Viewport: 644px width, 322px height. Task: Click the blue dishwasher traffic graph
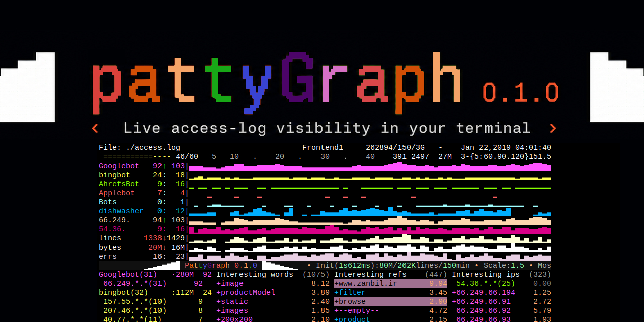pyautogui.click(x=370, y=211)
